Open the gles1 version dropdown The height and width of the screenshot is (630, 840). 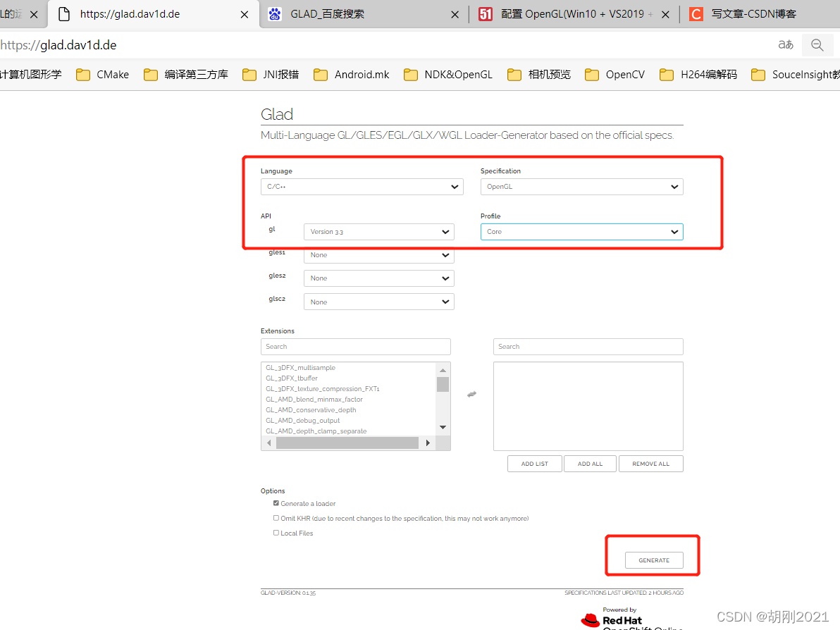click(x=378, y=255)
